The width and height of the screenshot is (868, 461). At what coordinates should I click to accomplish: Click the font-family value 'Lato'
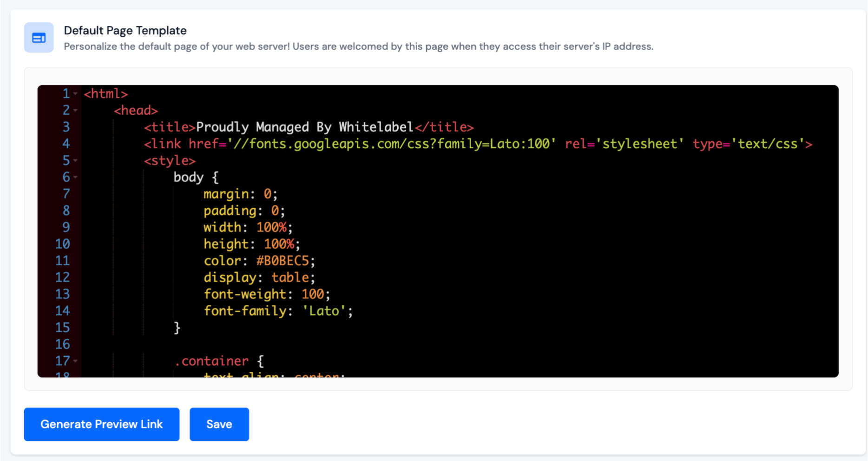pyautogui.click(x=324, y=311)
